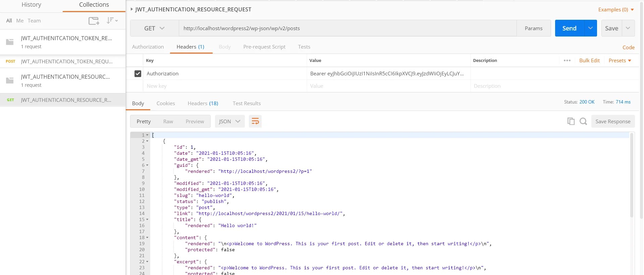Collapse JSON line 2 fold arrow
Screen dimensions: 644x275
point(147,141)
